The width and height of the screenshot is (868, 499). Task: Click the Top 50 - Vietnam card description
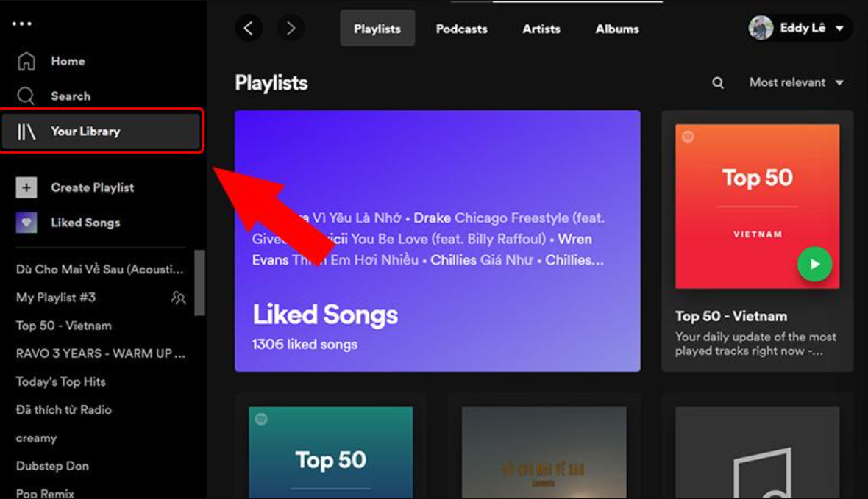(755, 343)
